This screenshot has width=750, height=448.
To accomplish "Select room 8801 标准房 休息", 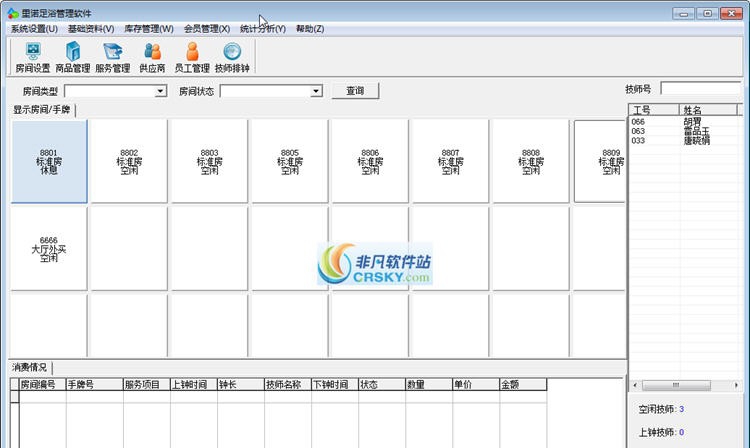I will pyautogui.click(x=49, y=161).
